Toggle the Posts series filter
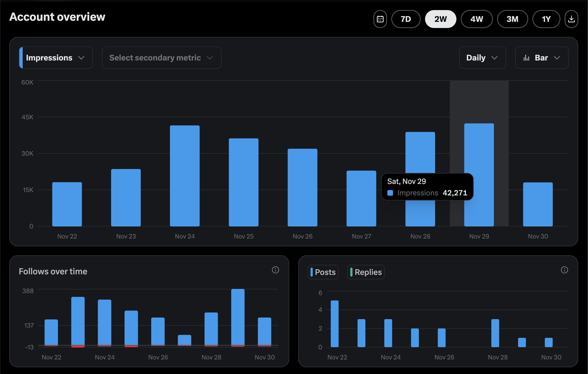The width and height of the screenshot is (588, 374). tap(323, 272)
